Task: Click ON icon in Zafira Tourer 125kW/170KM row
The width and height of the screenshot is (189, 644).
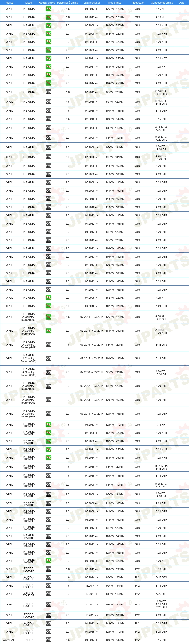Action: tap(48, 632)
